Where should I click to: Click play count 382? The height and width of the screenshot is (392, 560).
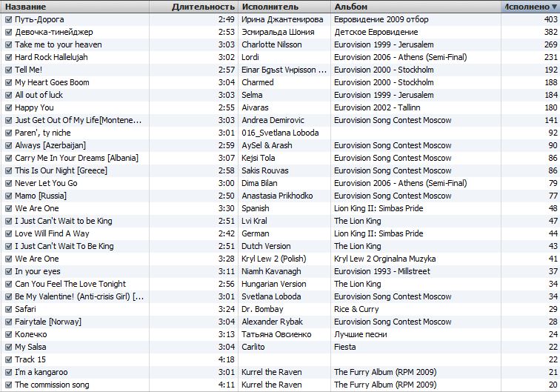coord(550,32)
